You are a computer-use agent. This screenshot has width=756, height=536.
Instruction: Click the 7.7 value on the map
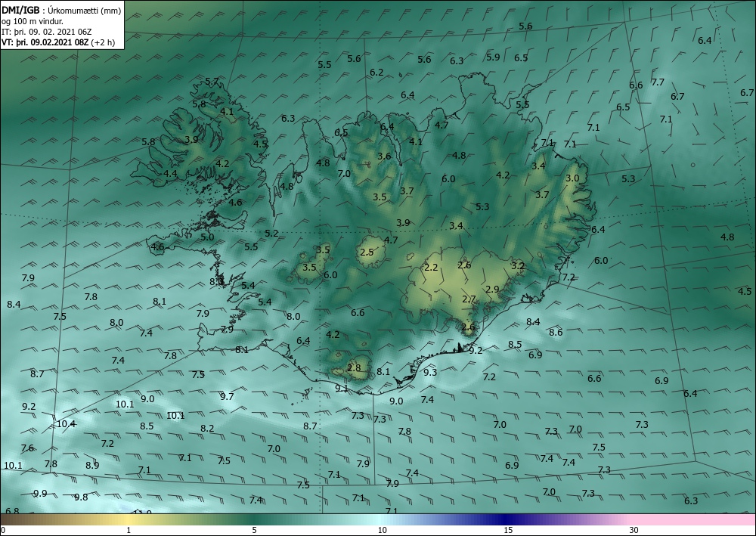658,82
